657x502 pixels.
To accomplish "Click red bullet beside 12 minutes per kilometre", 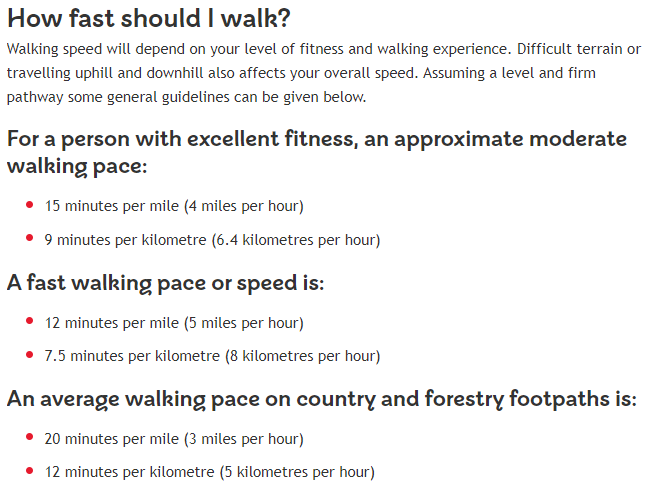I will tap(29, 471).
